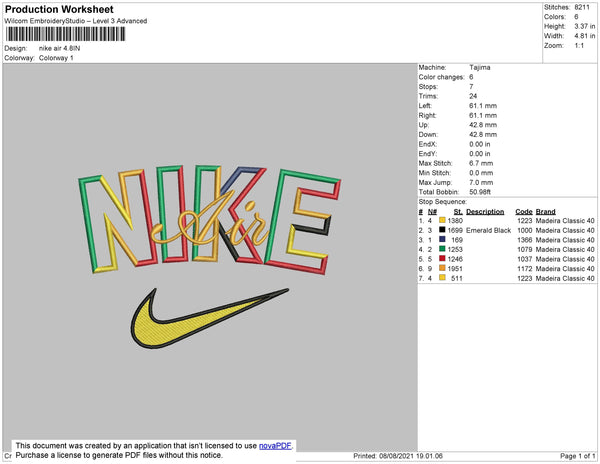The height and width of the screenshot is (464, 600).
Task: Click the 'Code' column header
Action: 523,212
